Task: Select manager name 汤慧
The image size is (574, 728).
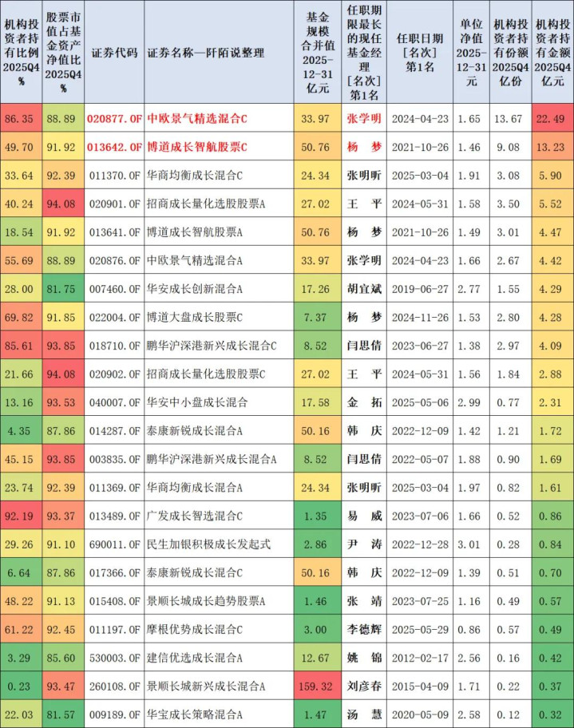Action: [364, 714]
